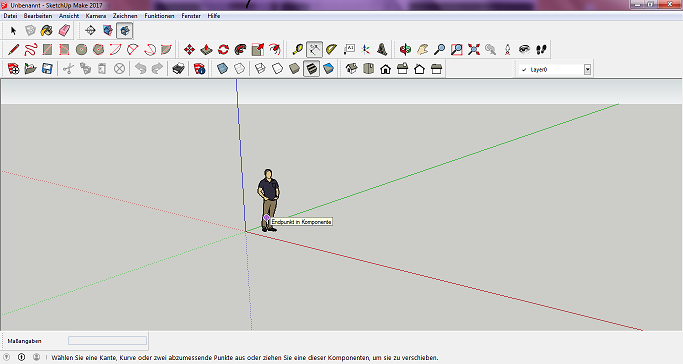
Task: Select the arrow Select tool
Action: (x=13, y=30)
